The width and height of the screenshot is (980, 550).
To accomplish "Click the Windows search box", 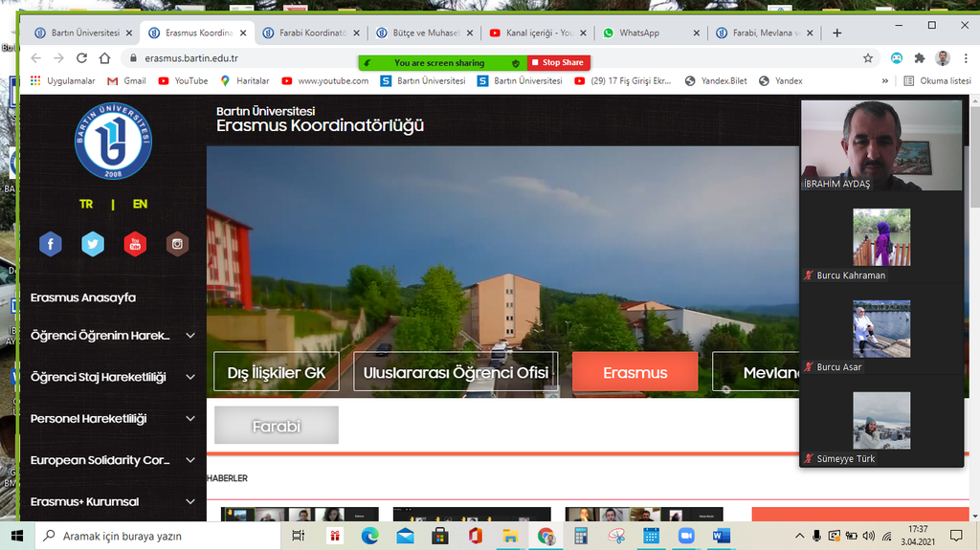I will 158,536.
